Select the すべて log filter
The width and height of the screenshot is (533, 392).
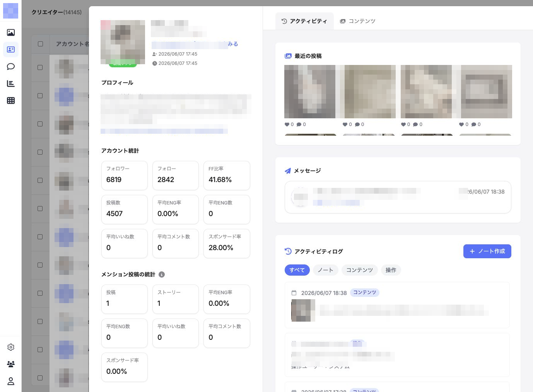[297, 270]
